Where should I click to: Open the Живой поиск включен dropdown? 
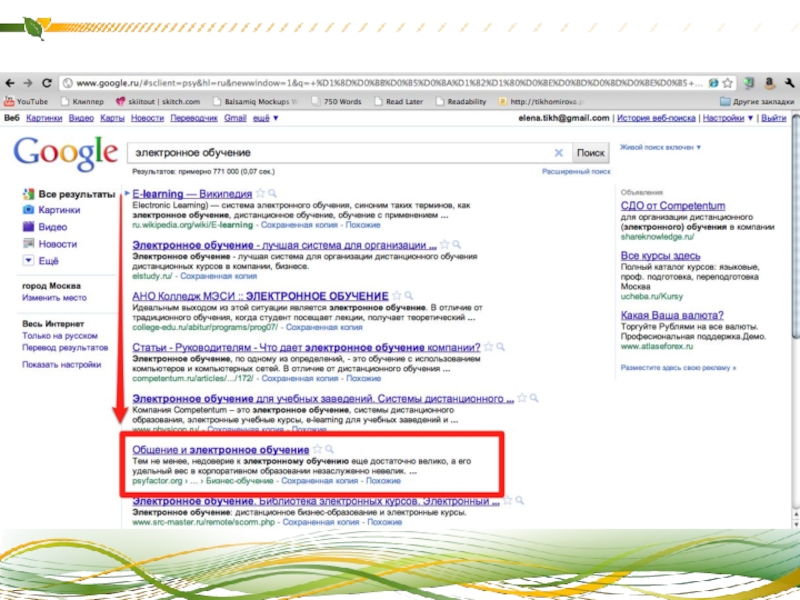click(x=660, y=147)
